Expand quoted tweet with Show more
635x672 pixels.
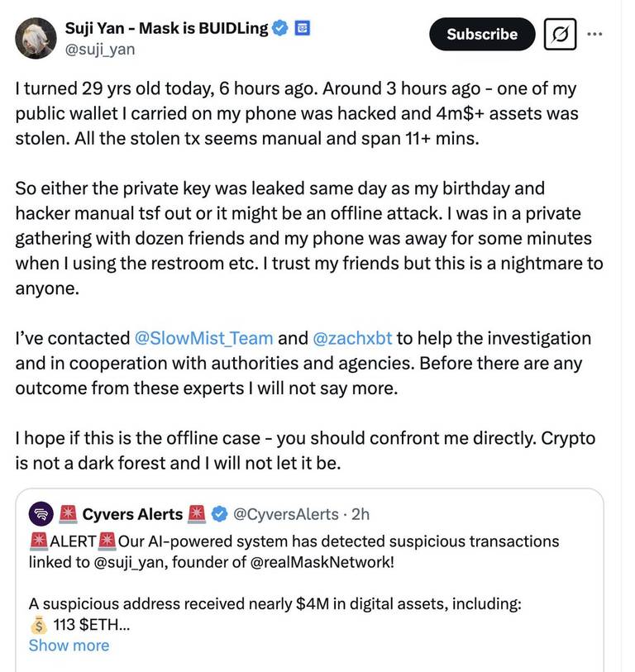[x=69, y=646]
